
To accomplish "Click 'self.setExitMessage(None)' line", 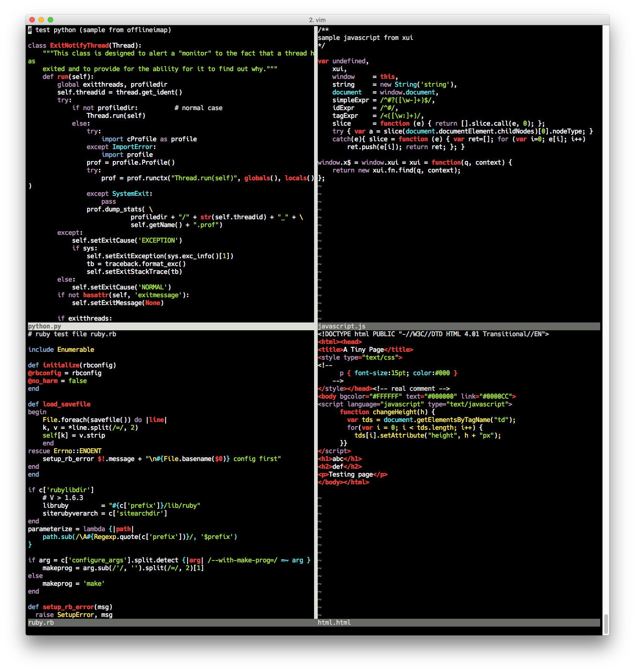I will tap(118, 303).
